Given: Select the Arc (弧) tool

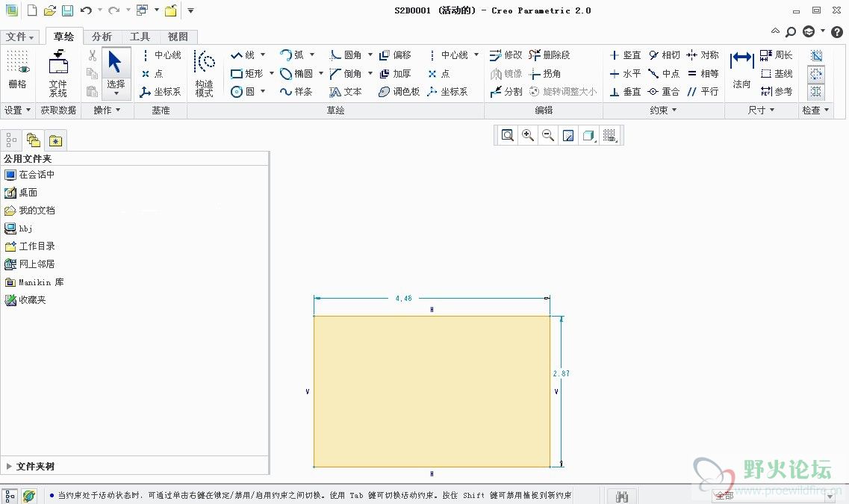Looking at the screenshot, I should point(291,55).
